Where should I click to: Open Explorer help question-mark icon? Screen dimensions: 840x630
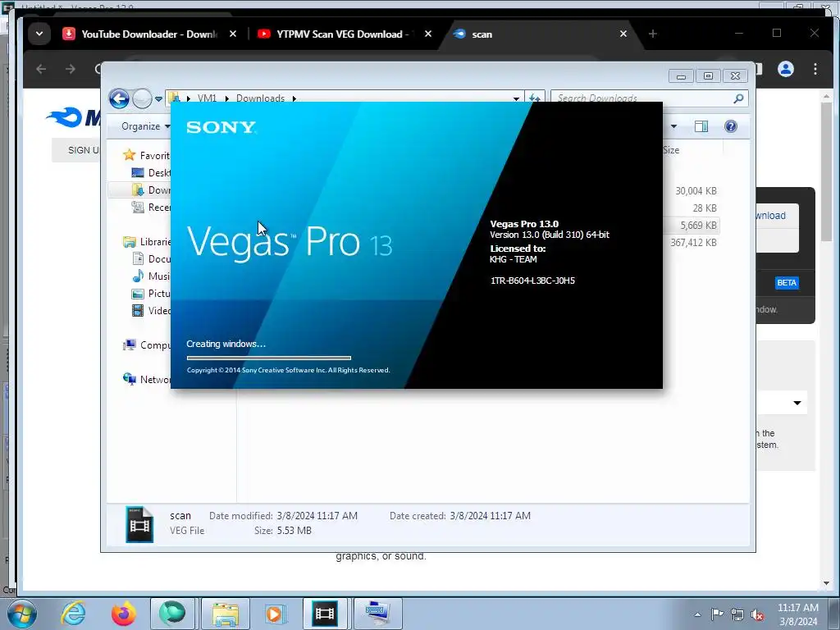coord(731,126)
